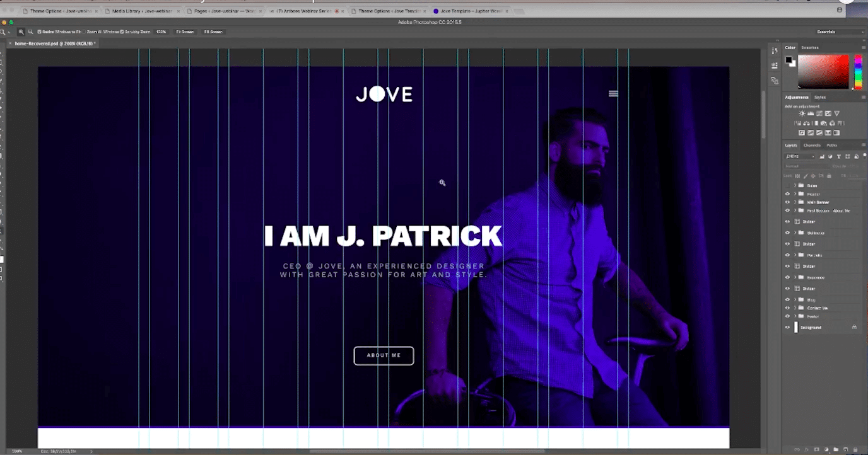This screenshot has width=868, height=455.
Task: Click the delete layer trash icon
Action: click(855, 449)
